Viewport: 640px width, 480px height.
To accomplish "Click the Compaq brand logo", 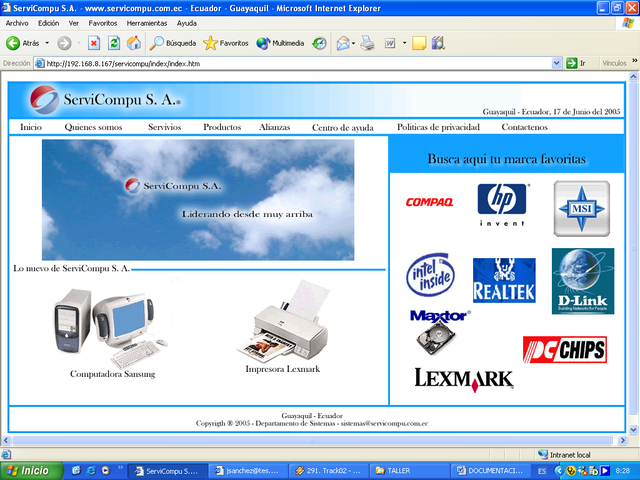I will pyautogui.click(x=429, y=202).
